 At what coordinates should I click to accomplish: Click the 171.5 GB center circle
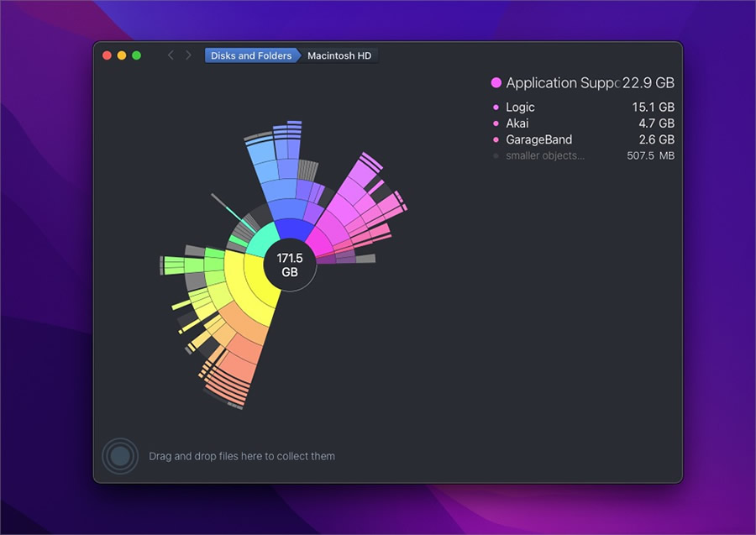click(290, 265)
